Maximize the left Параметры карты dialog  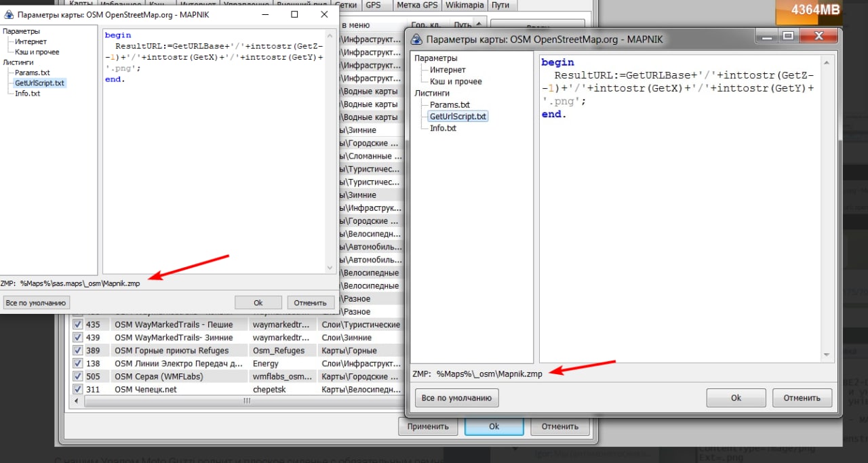pos(294,14)
